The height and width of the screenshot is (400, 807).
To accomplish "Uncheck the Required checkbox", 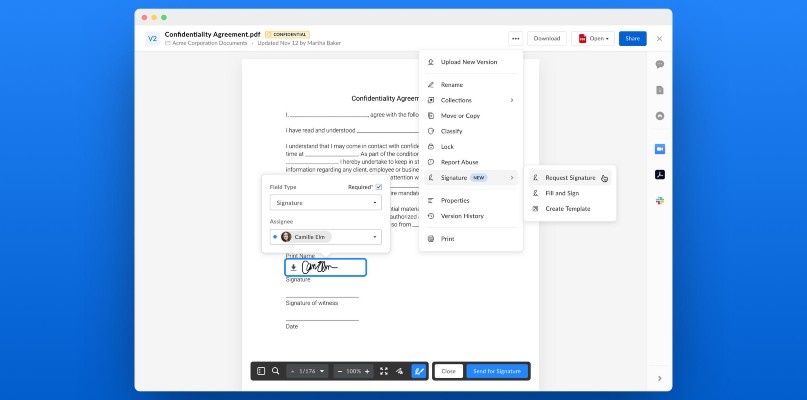I will [379, 187].
